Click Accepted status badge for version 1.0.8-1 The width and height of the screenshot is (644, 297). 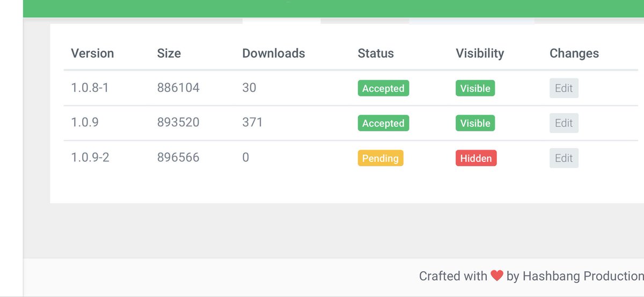383,88
